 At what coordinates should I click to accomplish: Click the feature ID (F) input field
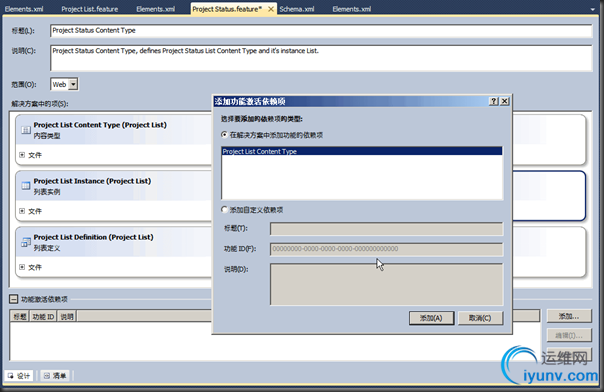(x=386, y=249)
